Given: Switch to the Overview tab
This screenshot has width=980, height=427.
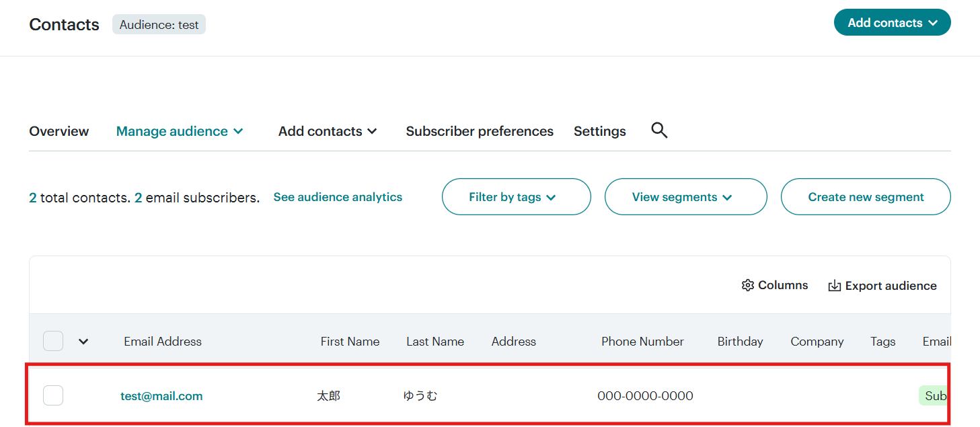Looking at the screenshot, I should [x=59, y=131].
